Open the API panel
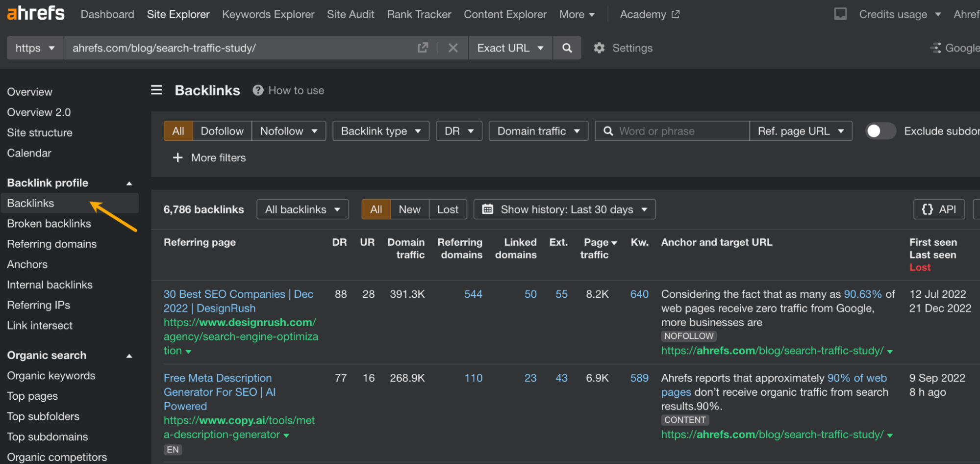This screenshot has width=980, height=464. point(938,209)
